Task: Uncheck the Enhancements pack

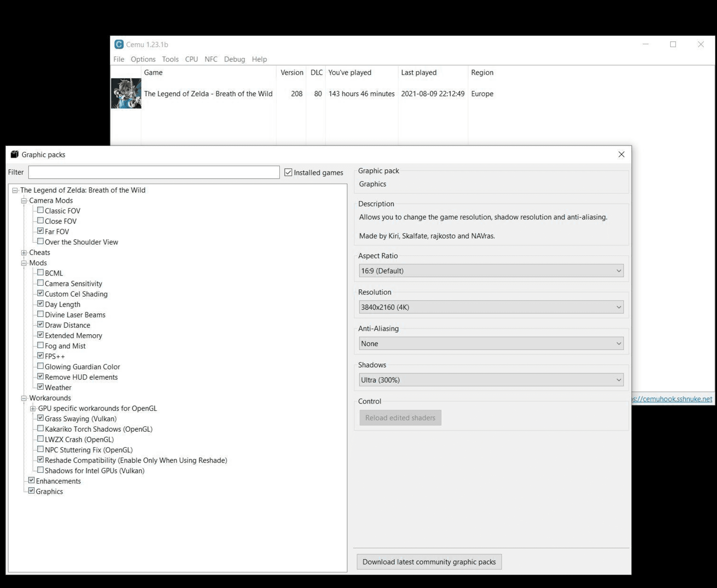Action: click(x=32, y=480)
